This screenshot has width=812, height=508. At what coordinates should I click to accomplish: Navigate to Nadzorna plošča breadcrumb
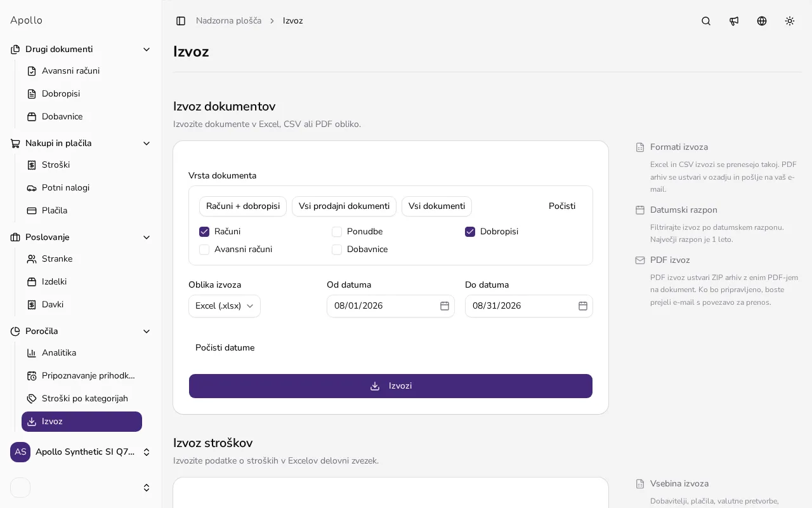click(x=228, y=21)
